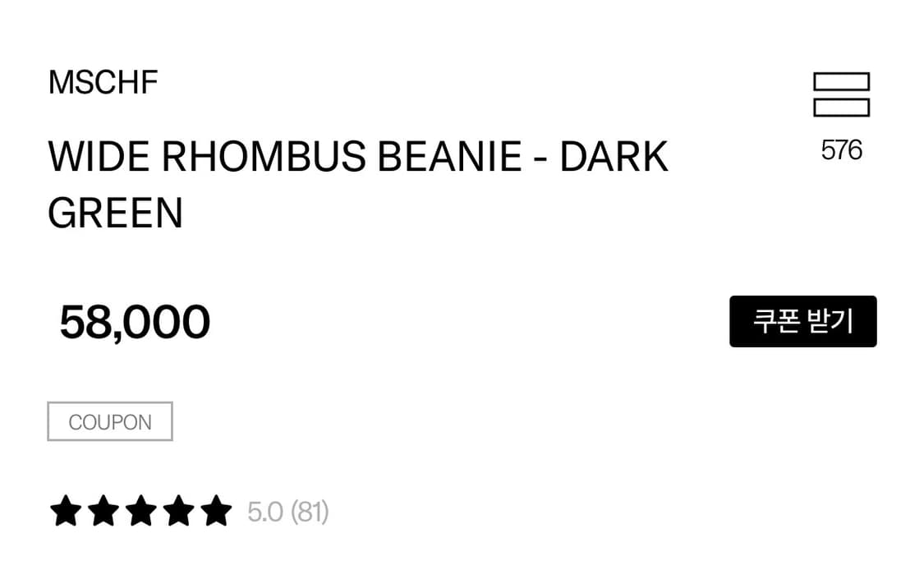This screenshot has height=588, width=924.
Task: Click the fourth rating star
Action: click(178, 511)
